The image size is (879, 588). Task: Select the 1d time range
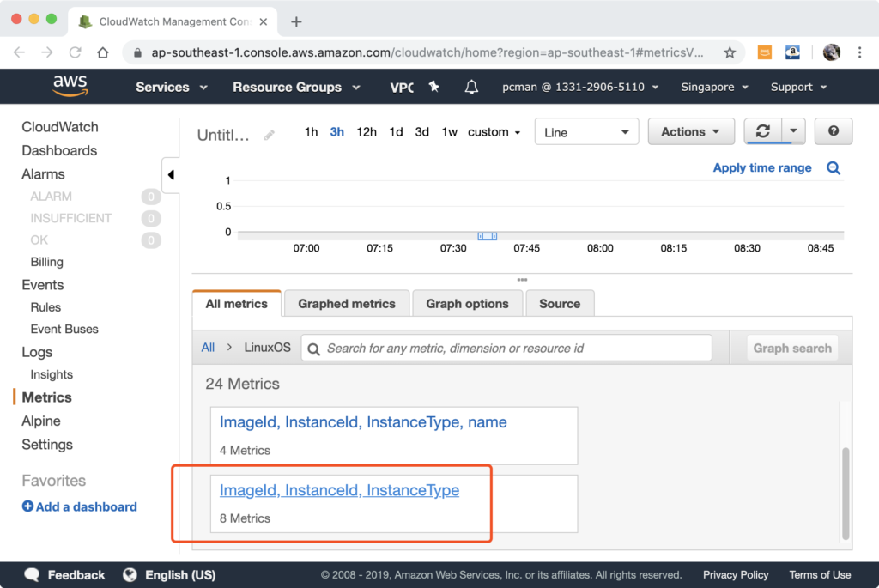tap(397, 132)
